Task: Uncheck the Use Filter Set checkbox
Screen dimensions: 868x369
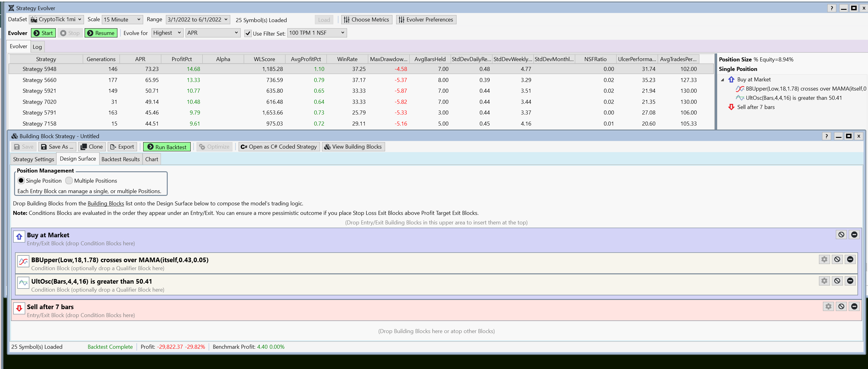Action: (x=248, y=33)
